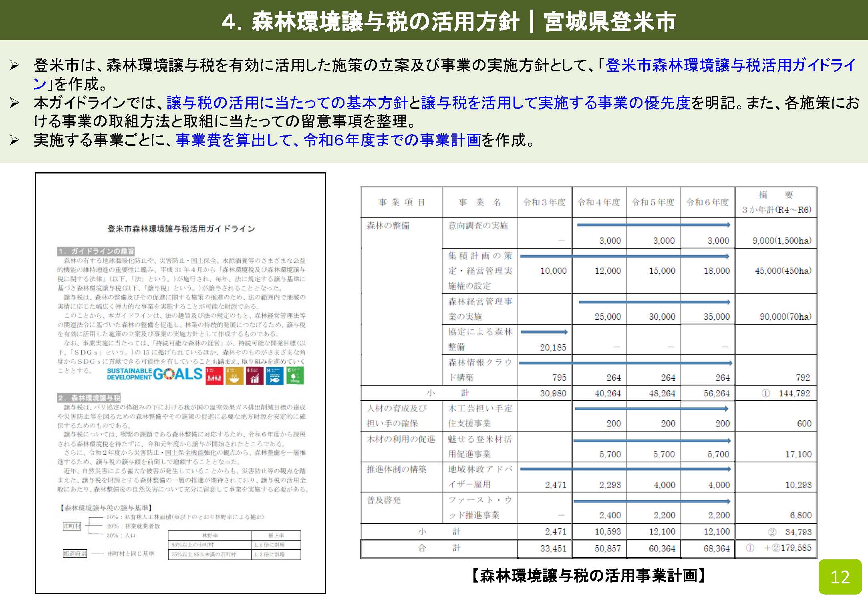Screen dimensions: 868x601
Task: Click 協定による森林整備 project name
Action: [x=480, y=339]
